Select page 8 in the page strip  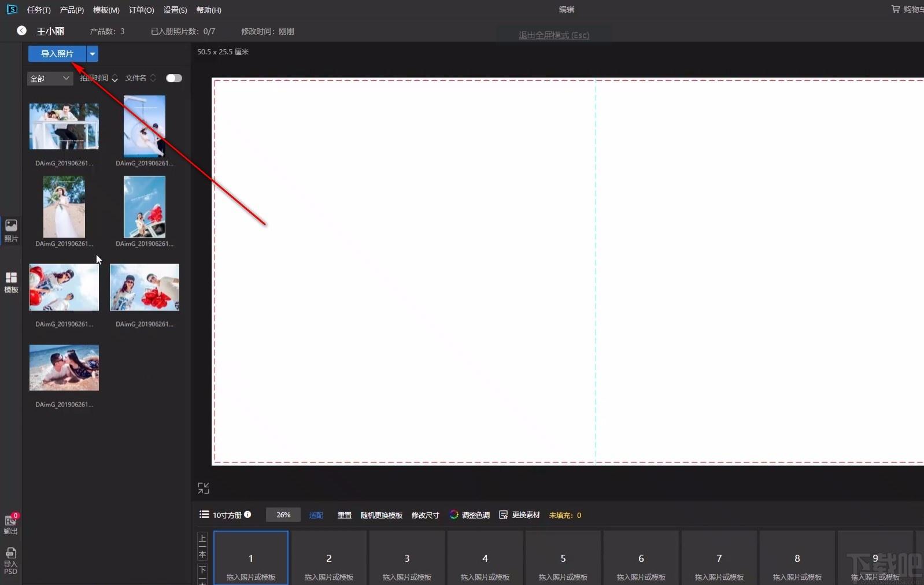[797, 558]
